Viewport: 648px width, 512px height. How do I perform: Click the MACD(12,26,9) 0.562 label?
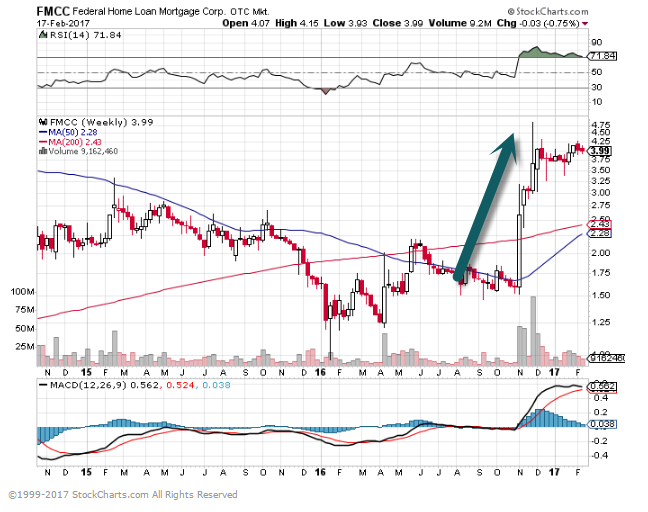104,385
